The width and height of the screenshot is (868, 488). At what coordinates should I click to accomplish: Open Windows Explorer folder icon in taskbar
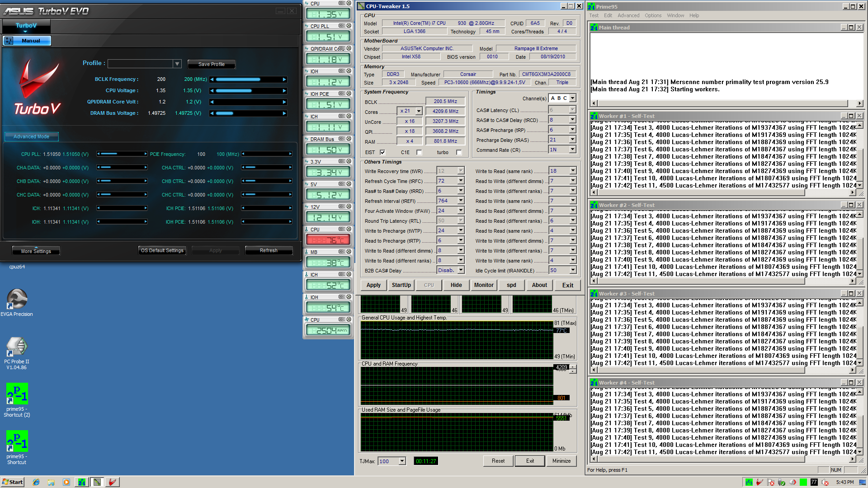(51, 482)
